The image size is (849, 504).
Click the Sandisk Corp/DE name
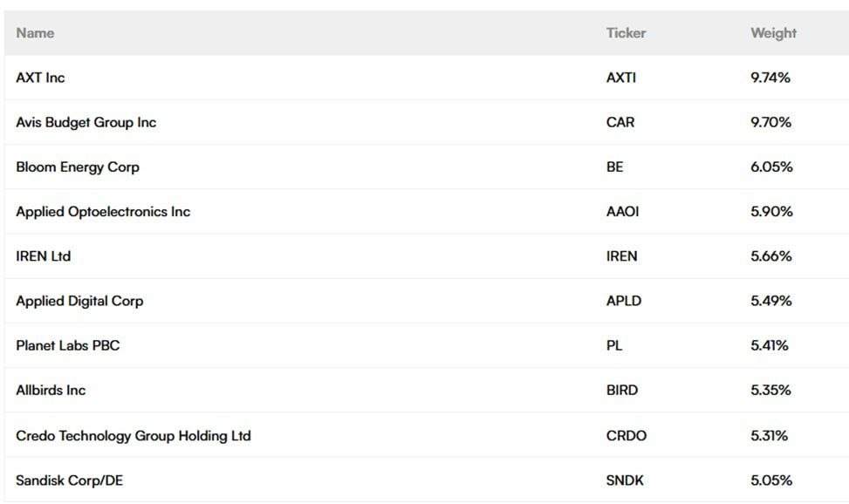(69, 480)
